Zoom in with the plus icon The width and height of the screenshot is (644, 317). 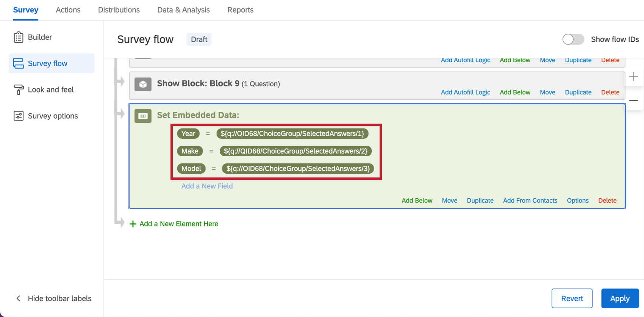coord(633,77)
